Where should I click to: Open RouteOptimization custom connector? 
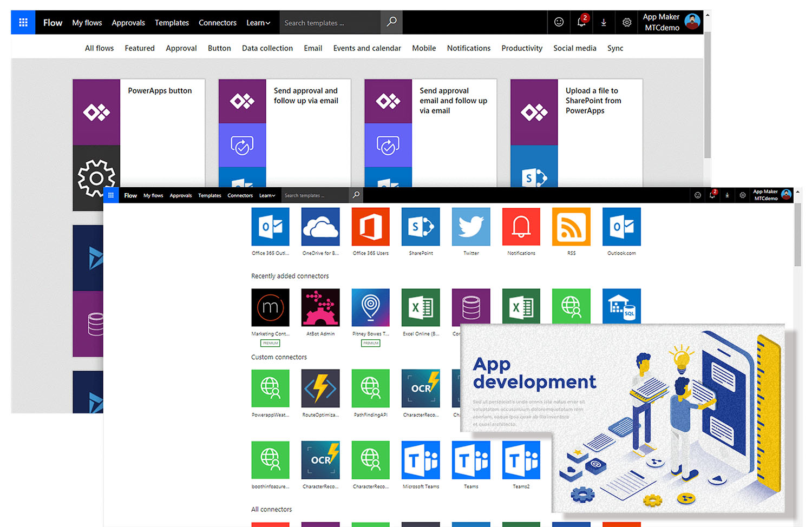click(x=320, y=388)
